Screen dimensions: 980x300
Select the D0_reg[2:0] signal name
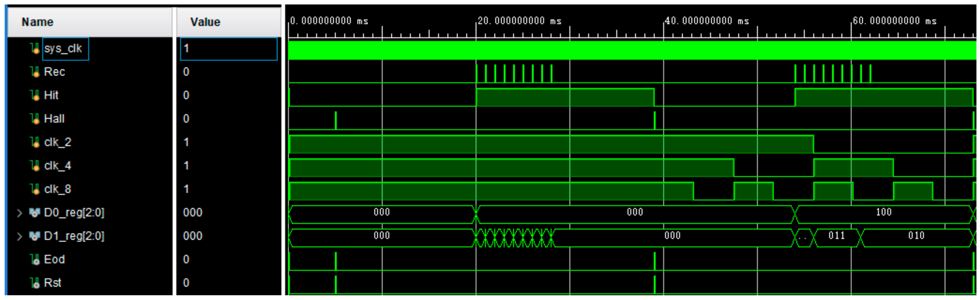pyautogui.click(x=74, y=213)
